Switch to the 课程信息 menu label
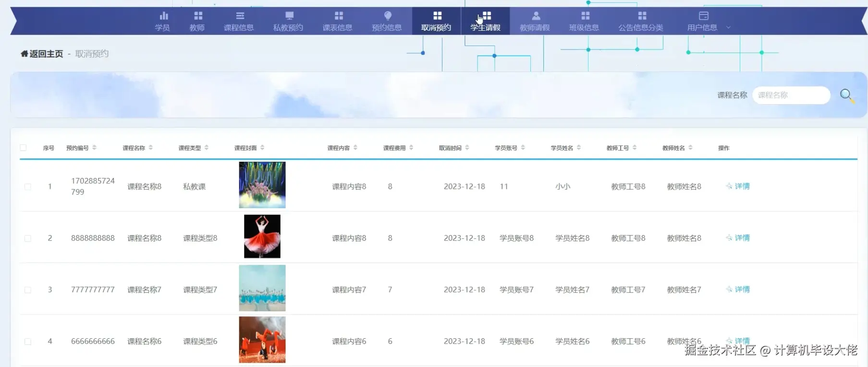This screenshot has height=367, width=868. pyautogui.click(x=239, y=28)
